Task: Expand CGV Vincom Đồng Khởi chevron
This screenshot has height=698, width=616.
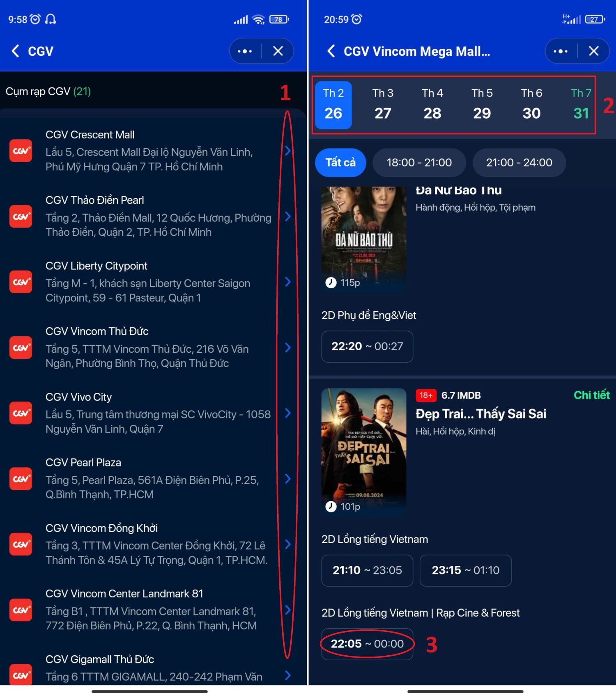Action: [288, 544]
